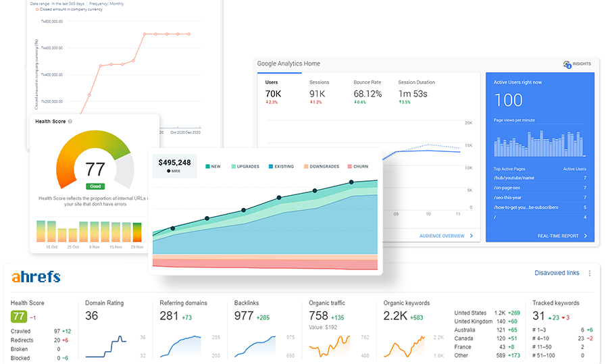Viewport: 608px width, 364px height.
Task: Expand the chevron next to Audience Overview
Action: (x=471, y=236)
